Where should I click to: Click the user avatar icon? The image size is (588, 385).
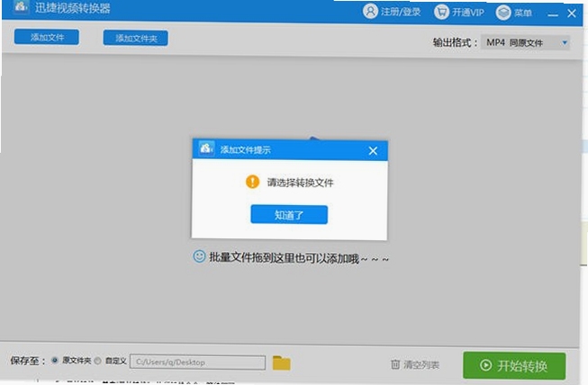(370, 11)
